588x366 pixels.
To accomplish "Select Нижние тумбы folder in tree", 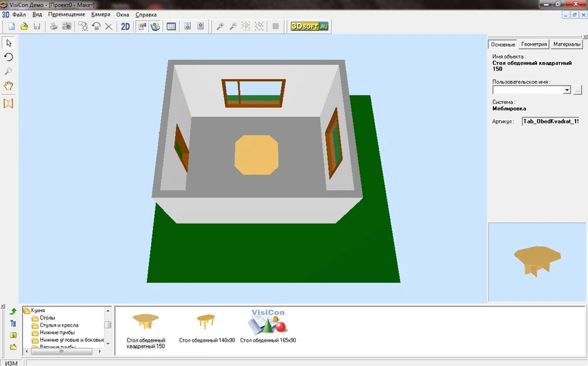I will tap(57, 333).
